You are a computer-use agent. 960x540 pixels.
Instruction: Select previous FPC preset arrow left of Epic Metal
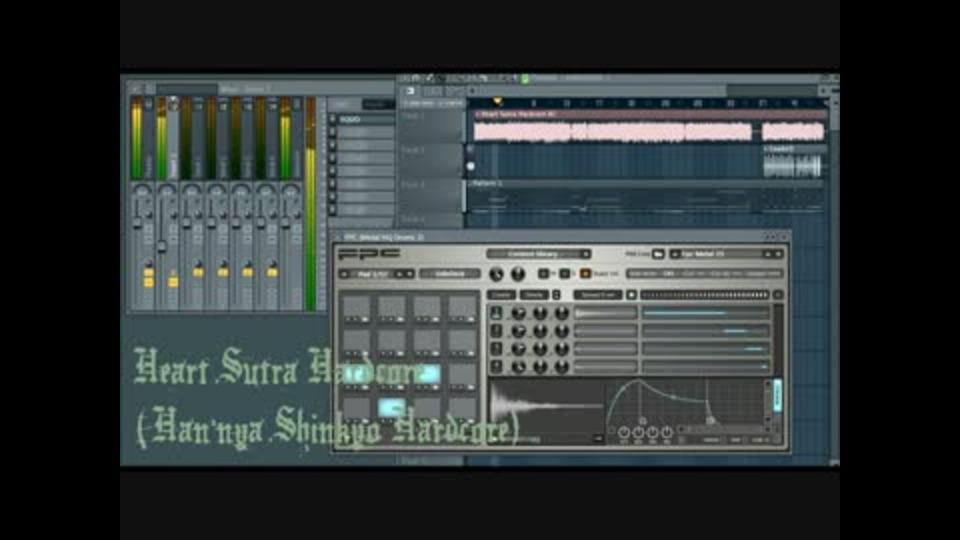click(675, 253)
